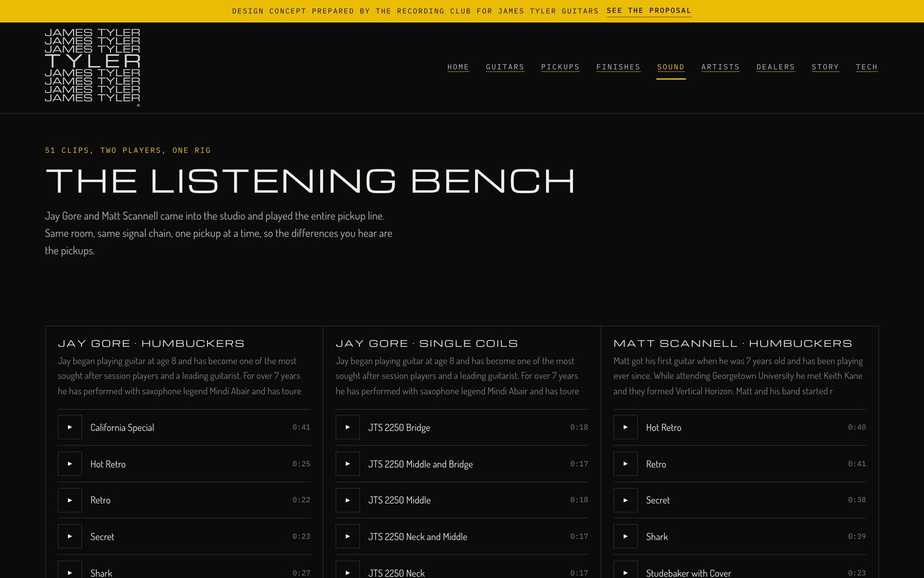Play Jay Gore's Secret humbucker clip
The image size is (924, 578).
tap(70, 536)
